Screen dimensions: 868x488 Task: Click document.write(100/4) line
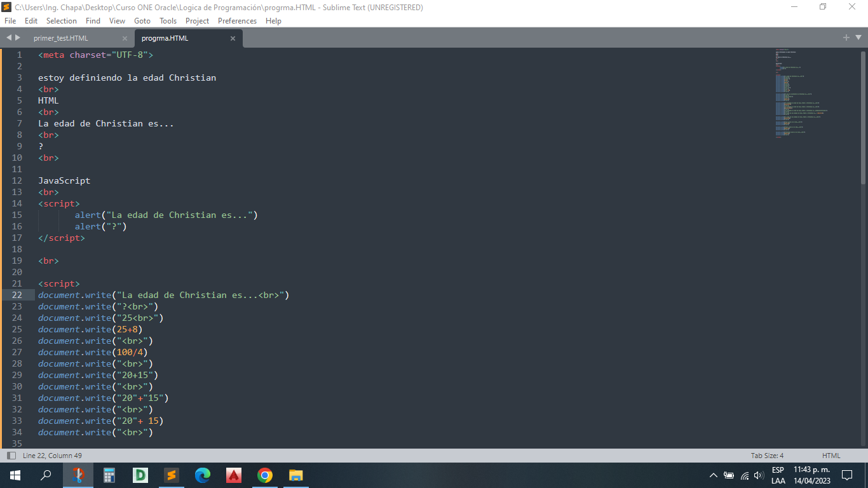coord(93,352)
